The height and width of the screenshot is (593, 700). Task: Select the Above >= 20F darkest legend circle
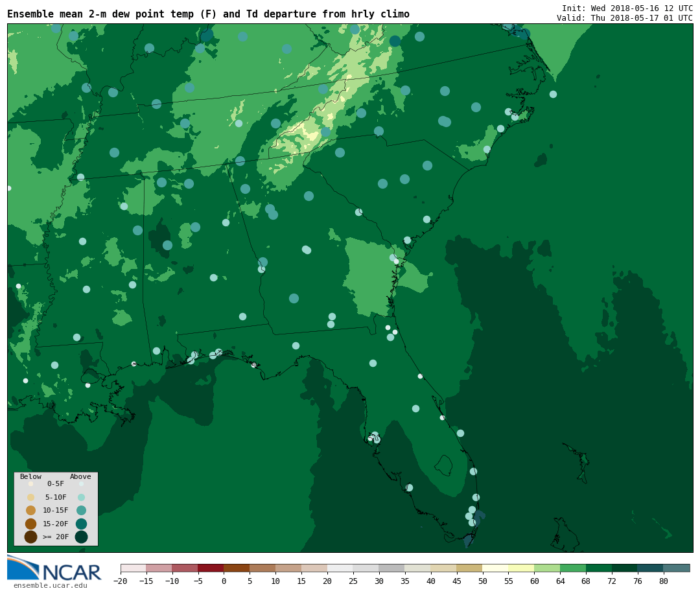coord(81,537)
